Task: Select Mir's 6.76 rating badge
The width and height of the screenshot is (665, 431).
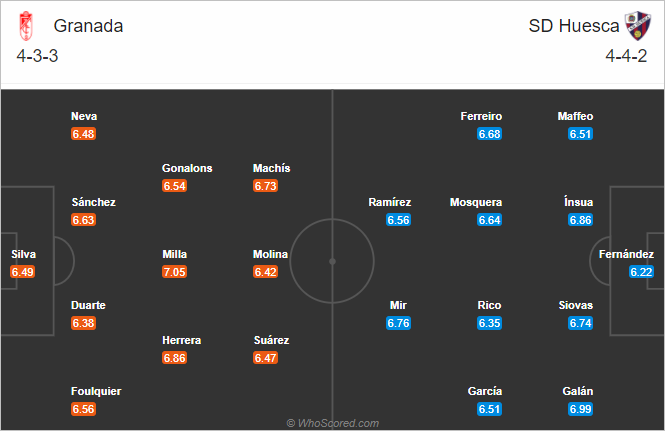Action: [399, 323]
